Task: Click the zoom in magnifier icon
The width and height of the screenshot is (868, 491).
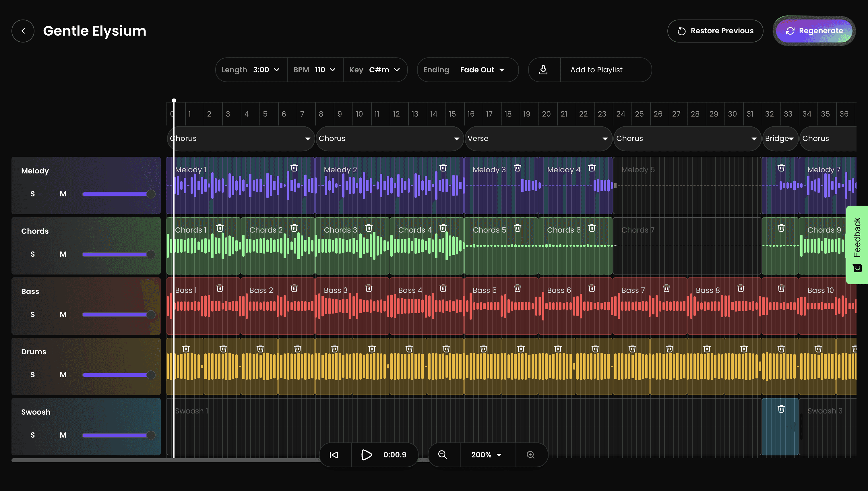Action: [x=530, y=455]
